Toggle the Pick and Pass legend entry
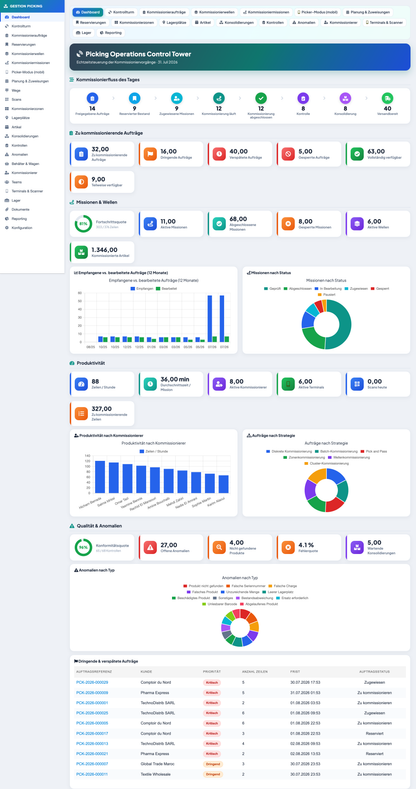 coord(372,451)
